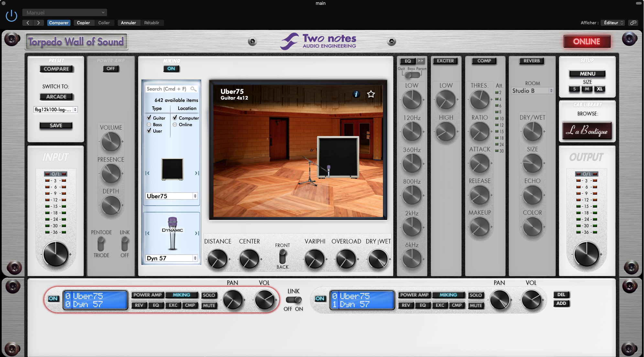Click the link chain icon near Éditeur
This screenshot has height=357, width=644.
click(x=633, y=23)
